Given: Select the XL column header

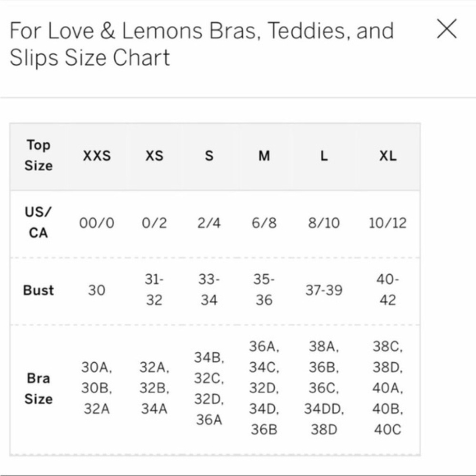Looking at the screenshot, I should [x=387, y=156].
